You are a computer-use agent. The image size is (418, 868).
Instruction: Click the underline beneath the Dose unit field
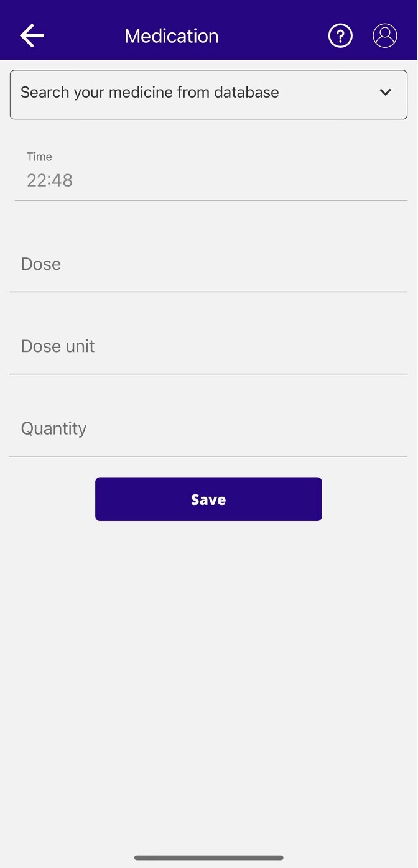208,374
